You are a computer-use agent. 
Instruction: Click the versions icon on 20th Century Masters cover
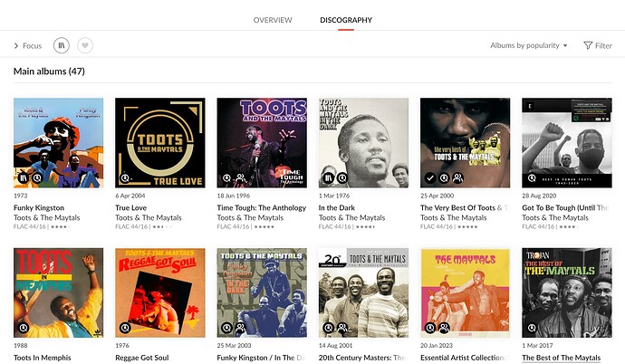[x=342, y=328]
